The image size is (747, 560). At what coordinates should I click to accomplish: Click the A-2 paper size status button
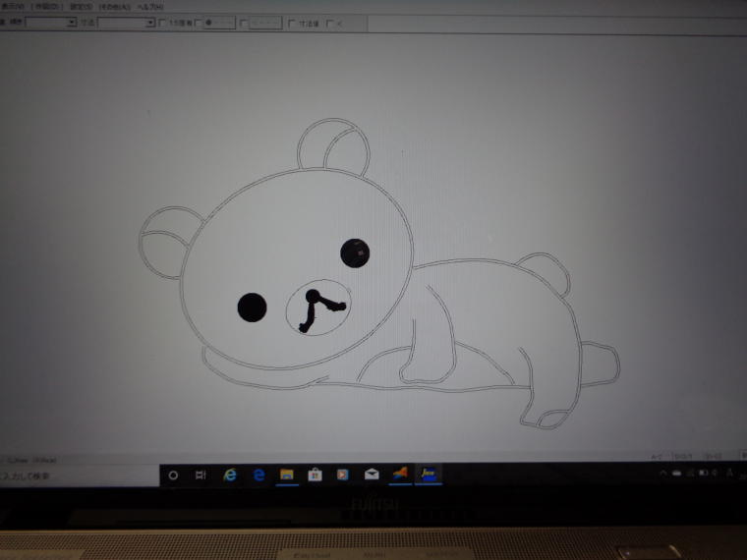coord(657,457)
